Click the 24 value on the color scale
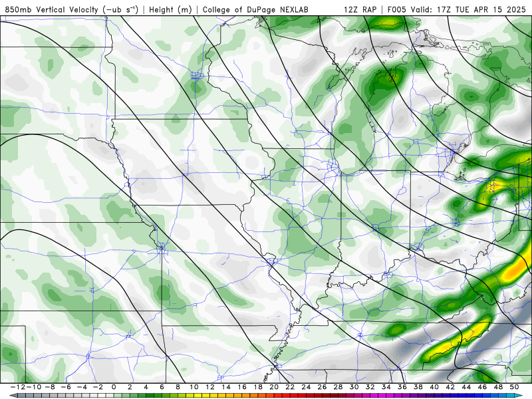The image size is (532, 399). (306, 387)
